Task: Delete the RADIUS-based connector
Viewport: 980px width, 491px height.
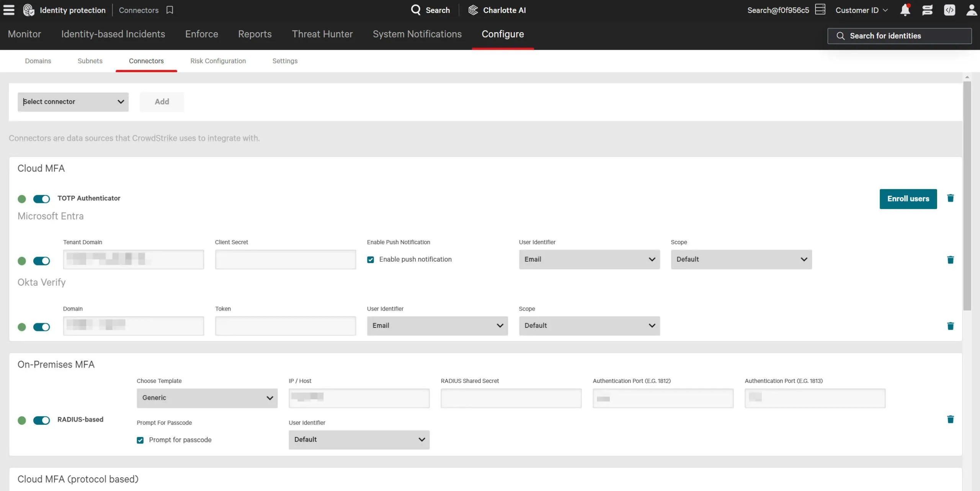Action: pyautogui.click(x=950, y=419)
